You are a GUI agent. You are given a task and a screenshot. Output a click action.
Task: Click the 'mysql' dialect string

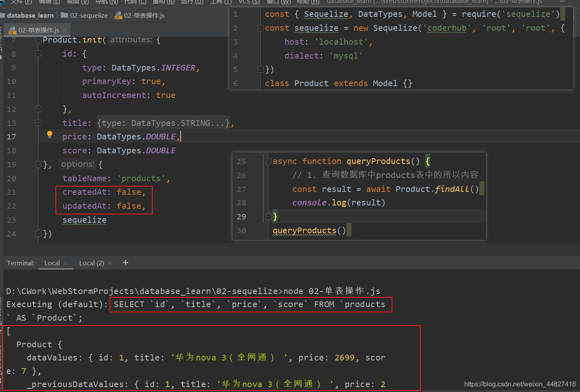click(346, 56)
